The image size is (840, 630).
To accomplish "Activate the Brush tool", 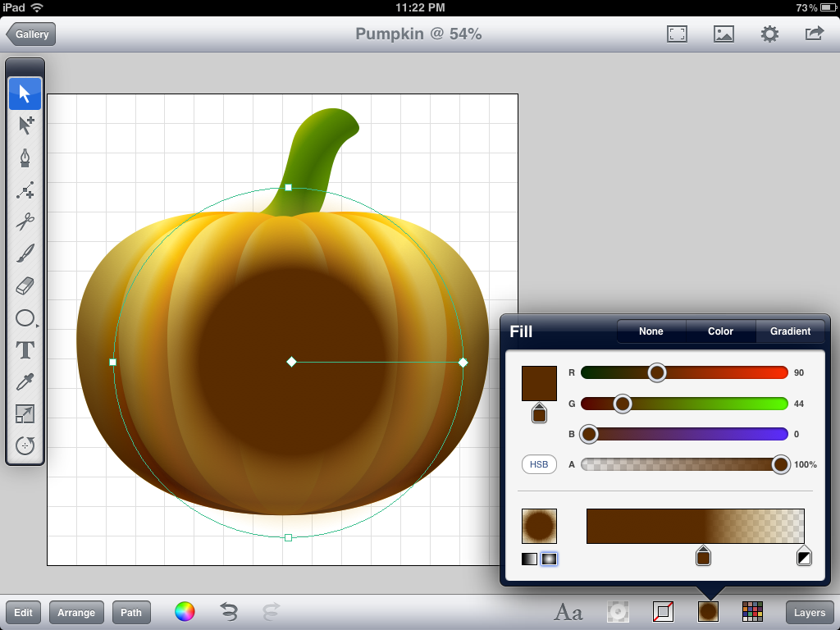I will (x=25, y=254).
